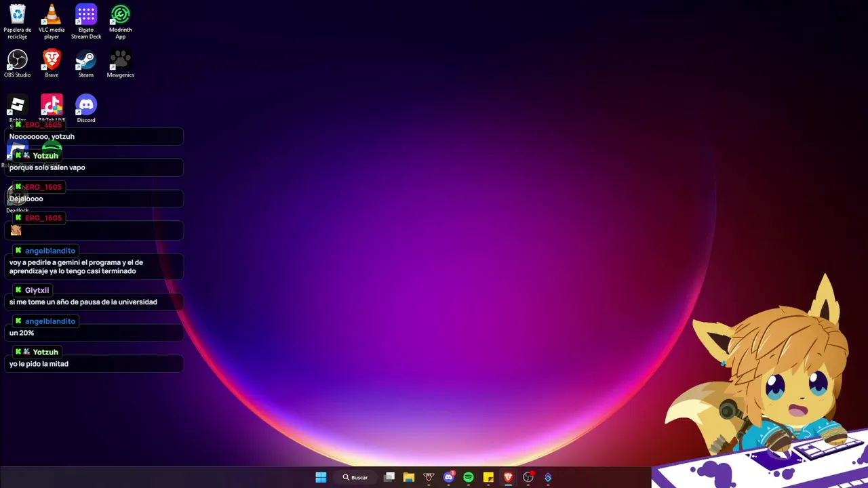The width and height of the screenshot is (868, 488).
Task: Open File Explorer from the taskbar
Action: coord(409,477)
